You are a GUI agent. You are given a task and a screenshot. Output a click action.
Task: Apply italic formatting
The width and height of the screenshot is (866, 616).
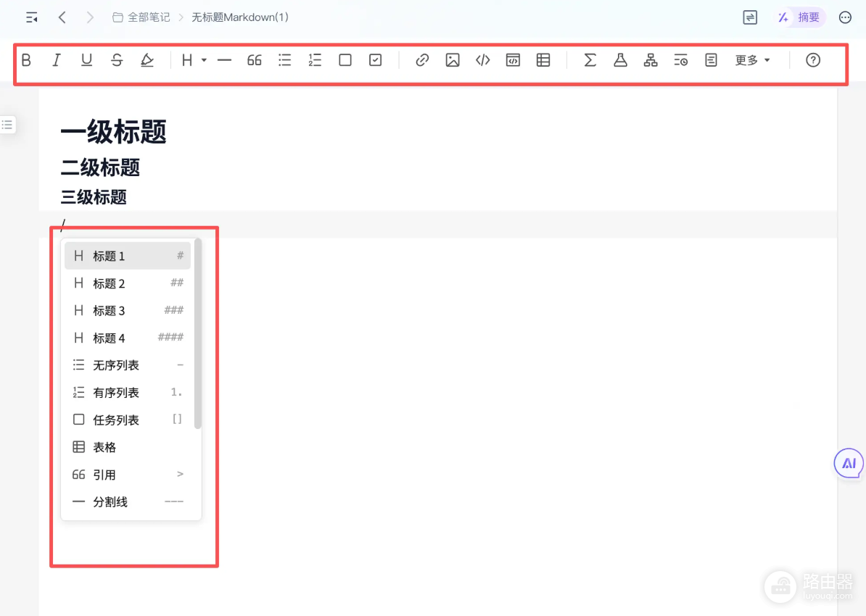tap(57, 60)
